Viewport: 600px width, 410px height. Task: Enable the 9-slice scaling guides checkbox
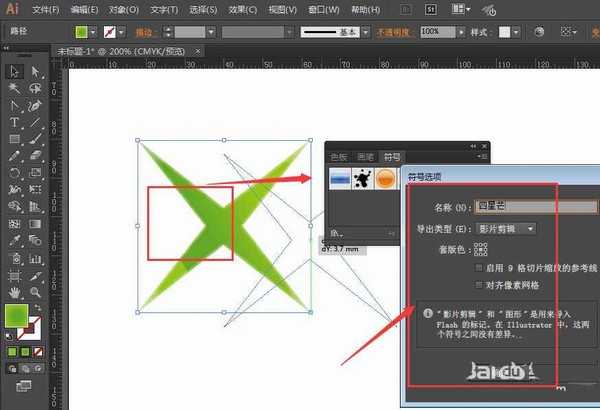(477, 268)
